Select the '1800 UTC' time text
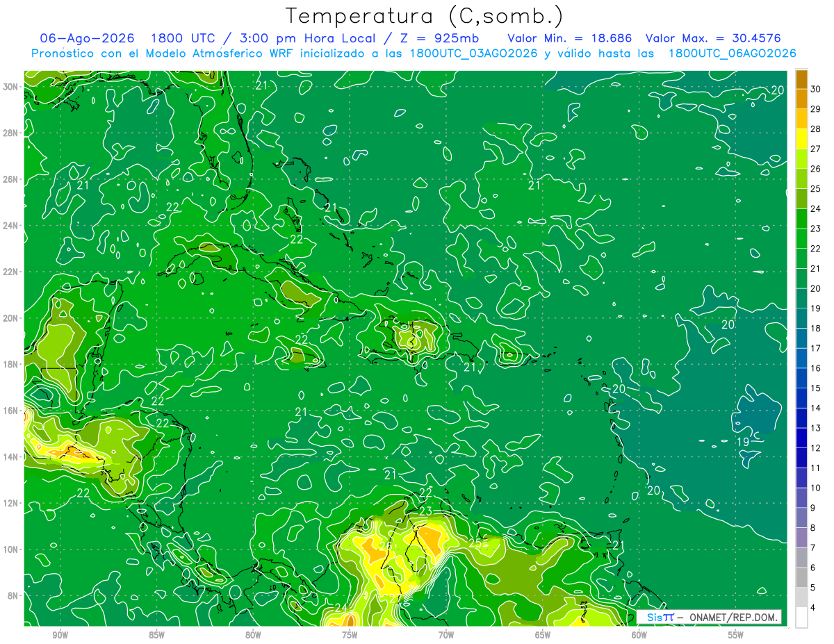The height and width of the screenshot is (644, 834). 182,38
